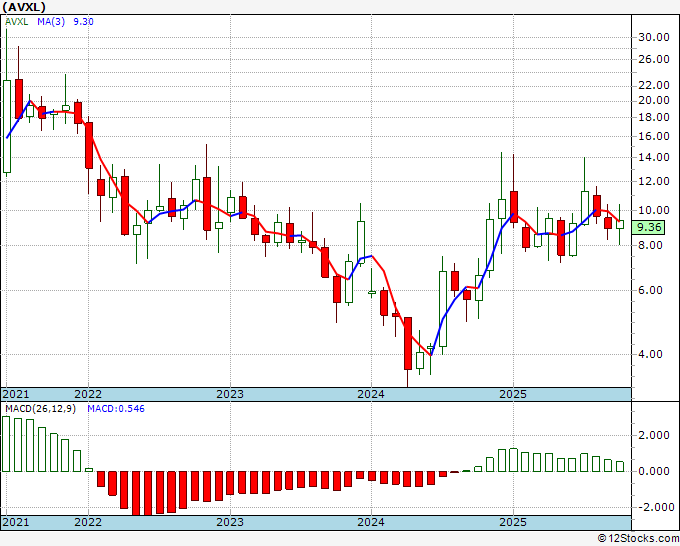Click 2025 on the price chart timeline
This screenshot has width=680, height=546.
pyautogui.click(x=512, y=394)
